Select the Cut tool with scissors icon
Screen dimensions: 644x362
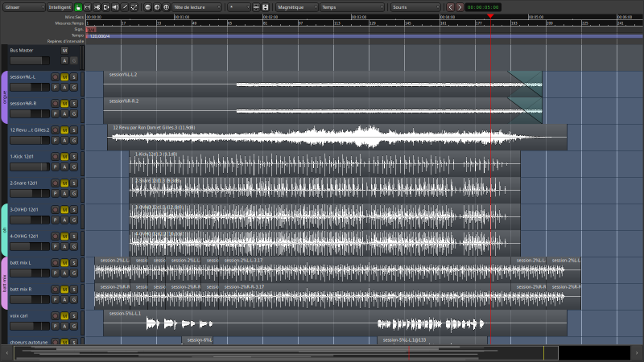97,7
